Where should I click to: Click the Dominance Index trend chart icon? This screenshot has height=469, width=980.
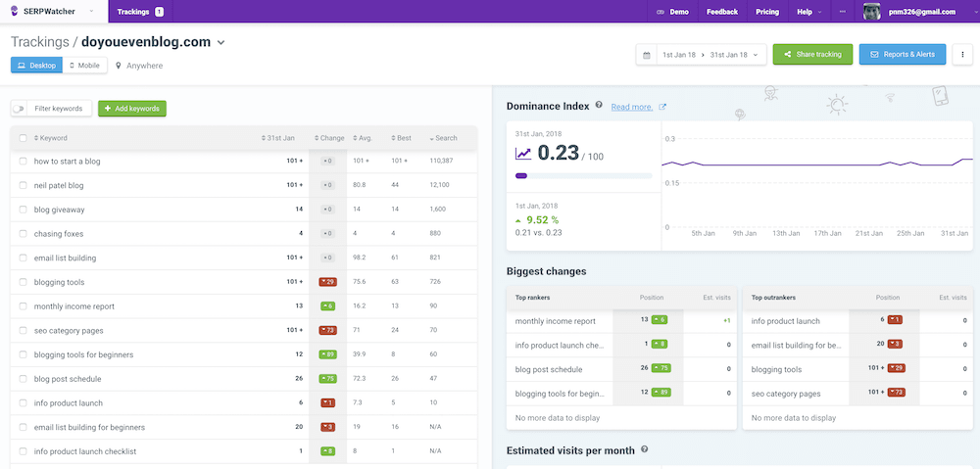523,154
